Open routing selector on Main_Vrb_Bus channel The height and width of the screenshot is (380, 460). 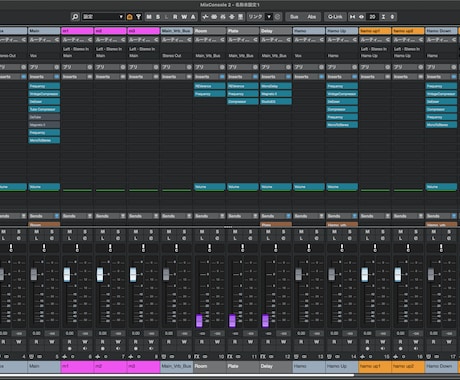point(177,40)
